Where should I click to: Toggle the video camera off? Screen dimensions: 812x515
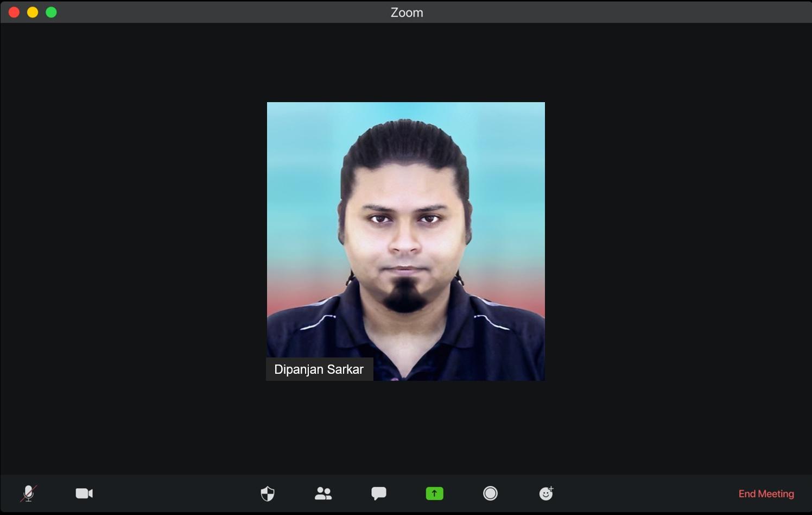84,493
